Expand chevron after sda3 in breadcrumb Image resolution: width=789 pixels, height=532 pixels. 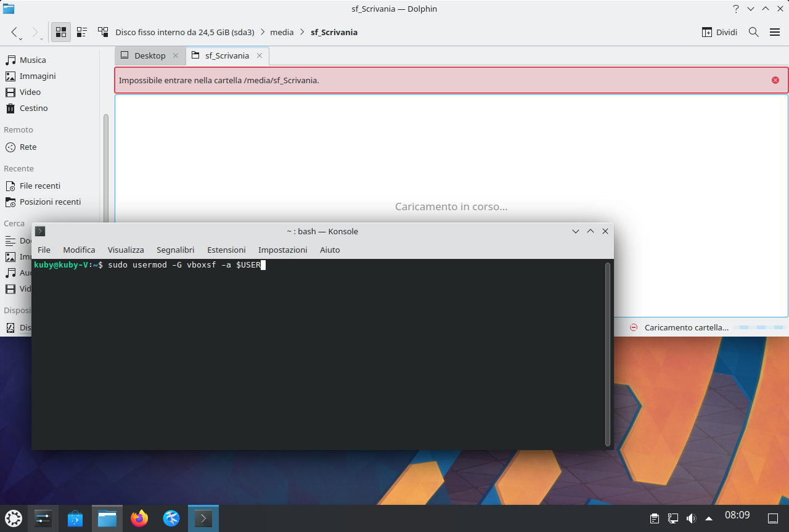click(x=263, y=32)
